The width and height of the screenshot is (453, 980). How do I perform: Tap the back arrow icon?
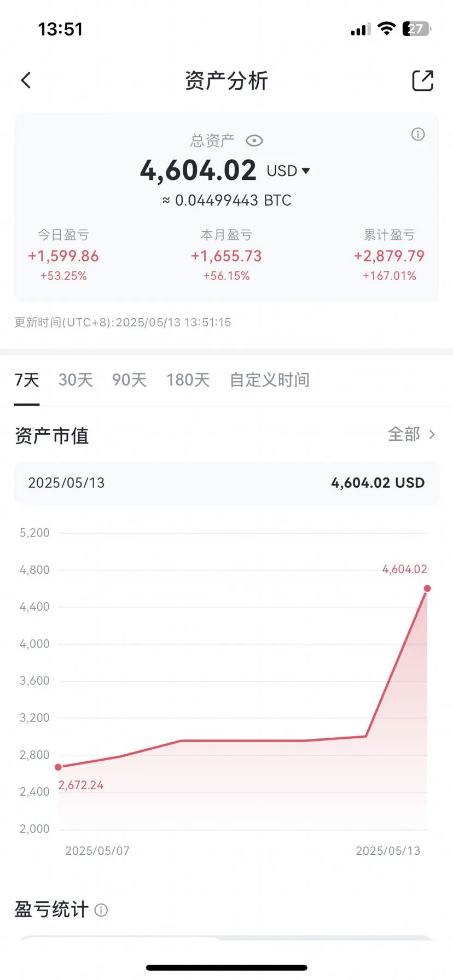(26, 80)
